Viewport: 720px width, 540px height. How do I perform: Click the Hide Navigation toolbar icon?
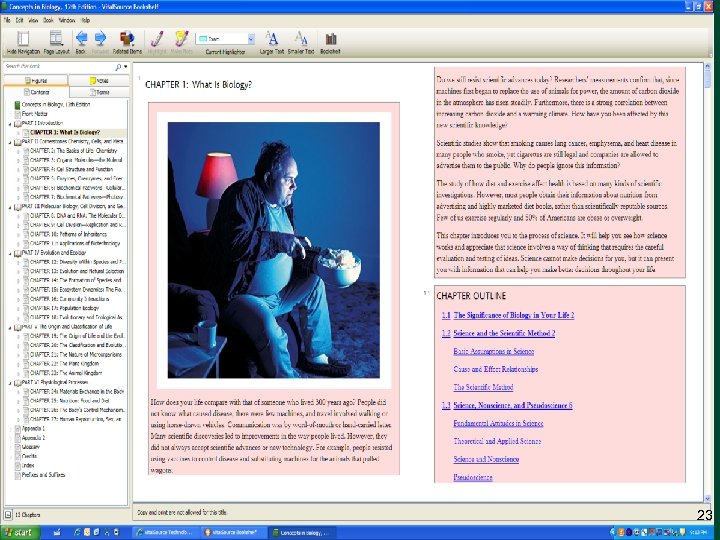coord(23,39)
